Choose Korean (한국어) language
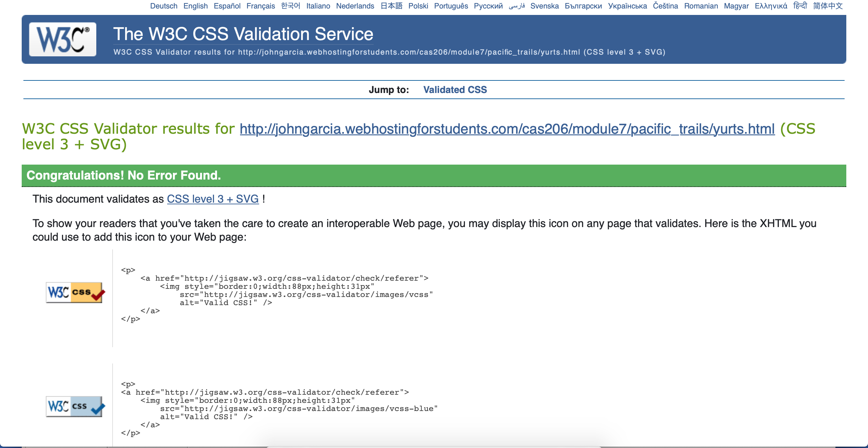The width and height of the screenshot is (868, 448). point(291,6)
